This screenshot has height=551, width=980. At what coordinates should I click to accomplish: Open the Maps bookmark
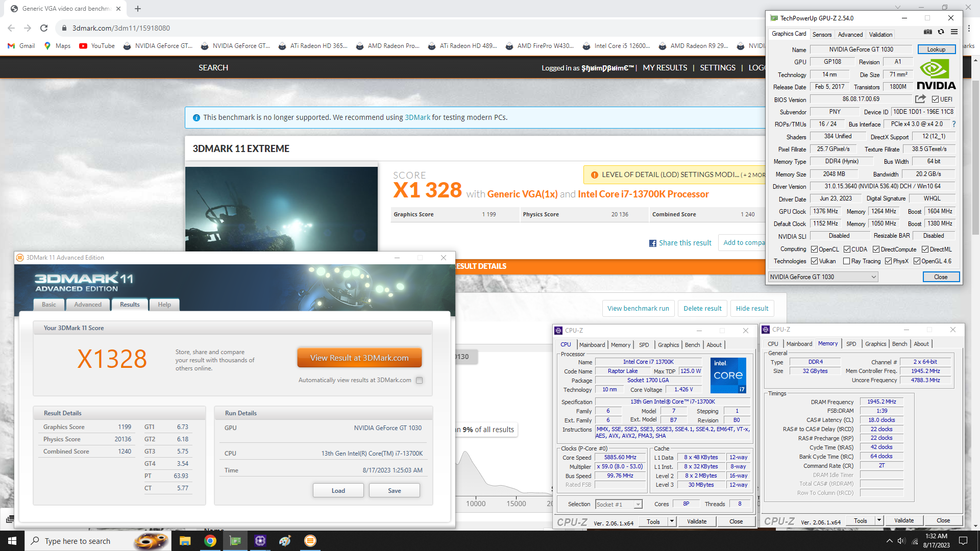(57, 46)
